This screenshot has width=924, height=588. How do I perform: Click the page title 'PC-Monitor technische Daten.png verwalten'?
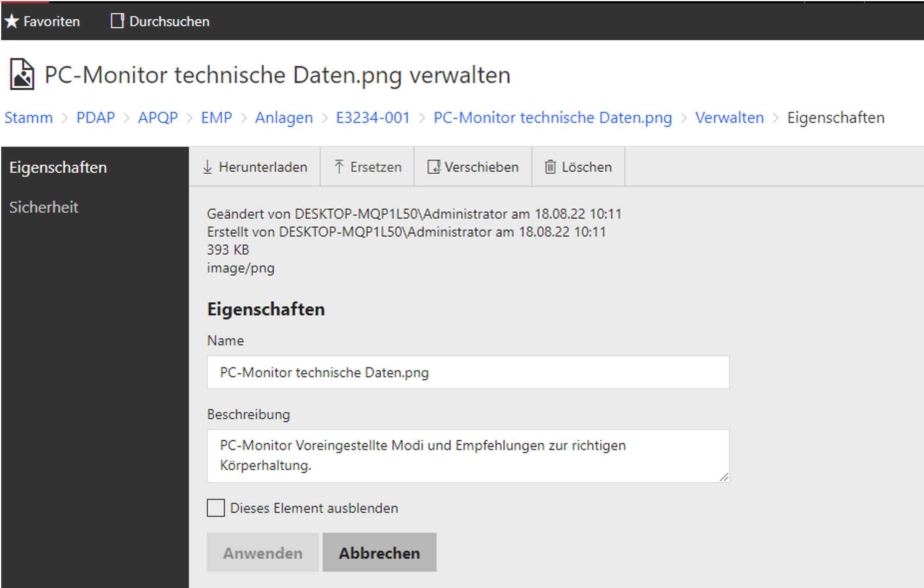277,75
